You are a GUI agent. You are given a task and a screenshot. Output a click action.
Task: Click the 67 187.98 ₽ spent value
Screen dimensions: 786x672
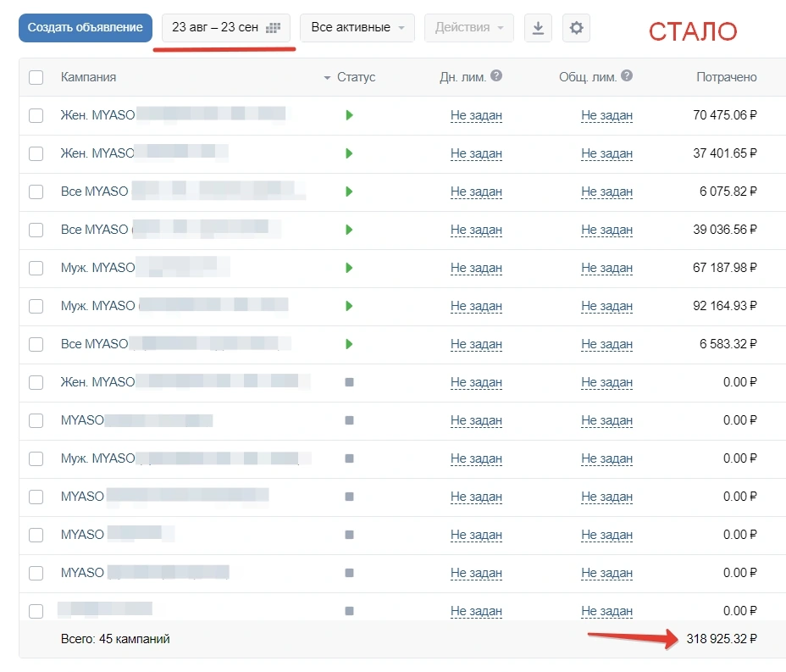coord(725,268)
